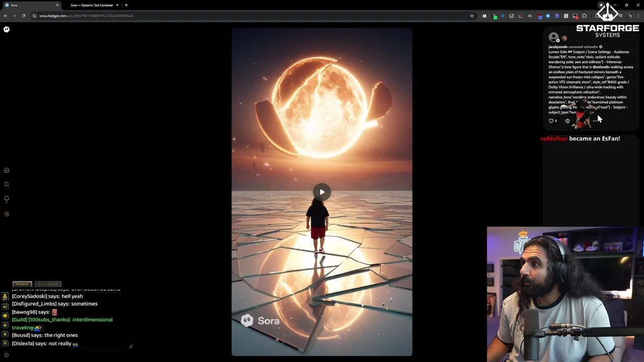Select the General chat tab
644x362 pixels.
tap(22, 284)
